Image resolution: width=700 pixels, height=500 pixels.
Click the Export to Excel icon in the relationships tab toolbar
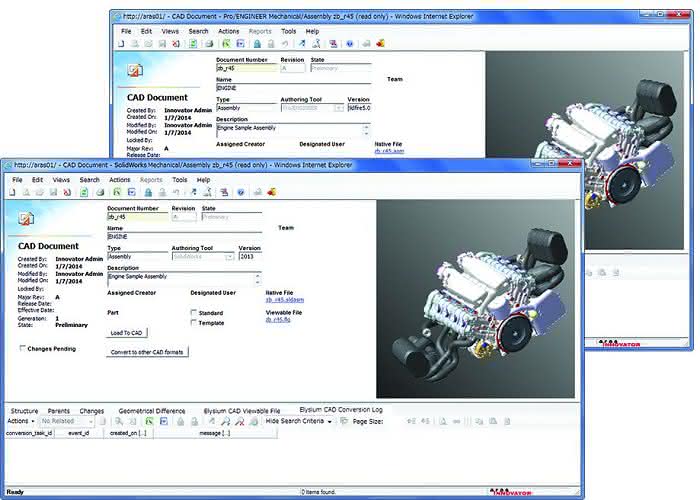[x=149, y=421]
